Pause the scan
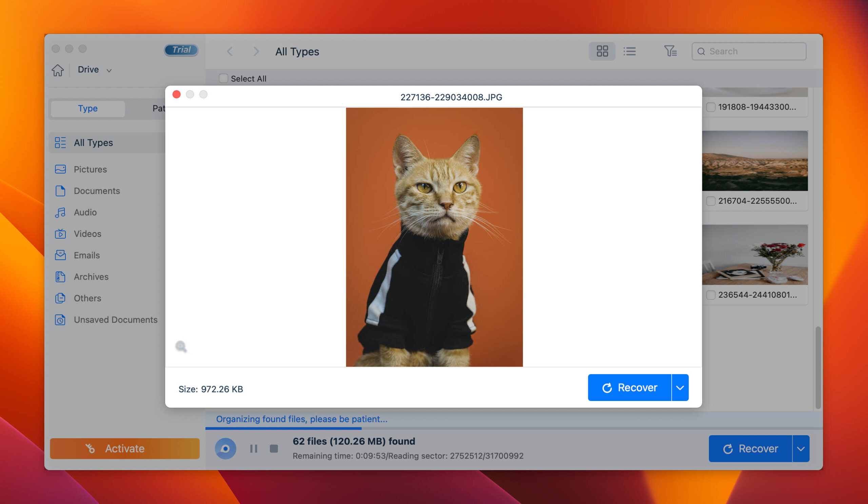Viewport: 868px width, 504px height. (x=254, y=448)
